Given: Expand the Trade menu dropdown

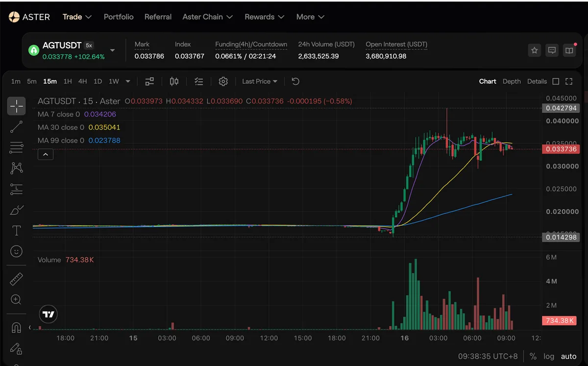Looking at the screenshot, I should pos(77,17).
